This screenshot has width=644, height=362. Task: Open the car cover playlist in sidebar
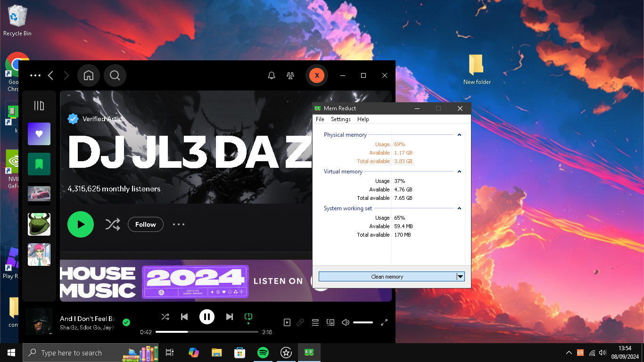coord(39,194)
